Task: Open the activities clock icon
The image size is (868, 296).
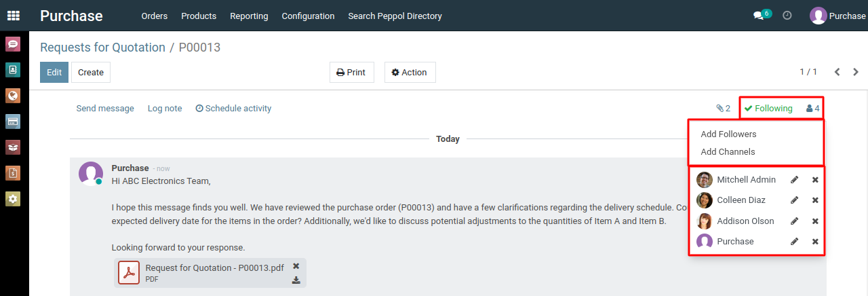Action: click(787, 15)
